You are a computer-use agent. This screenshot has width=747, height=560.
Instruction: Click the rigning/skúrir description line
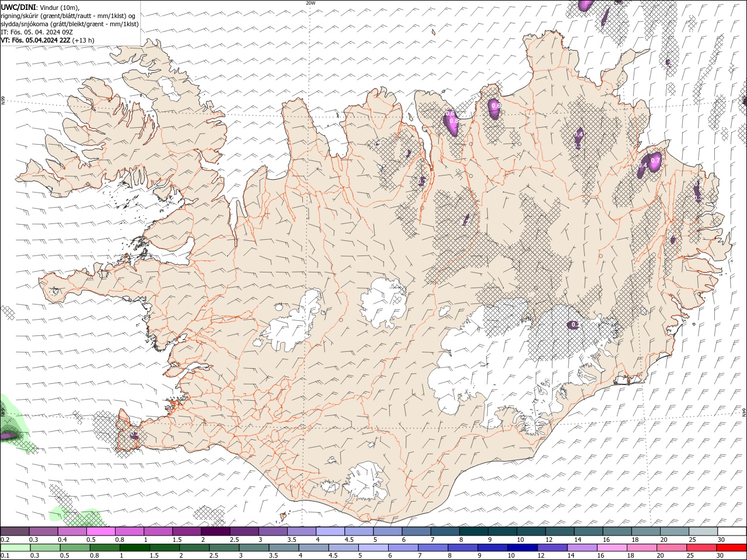(68, 16)
